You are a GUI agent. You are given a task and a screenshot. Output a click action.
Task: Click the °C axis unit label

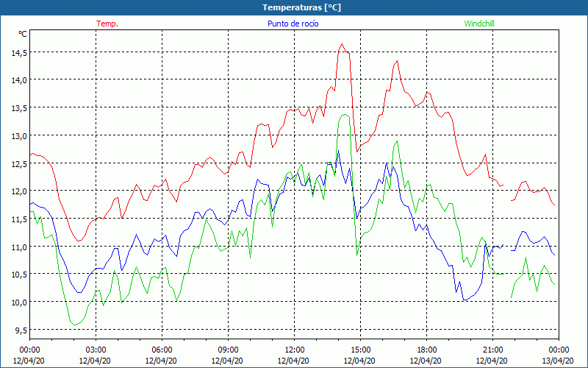[x=23, y=34]
